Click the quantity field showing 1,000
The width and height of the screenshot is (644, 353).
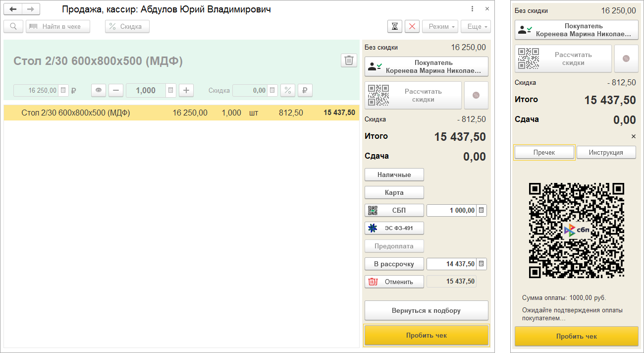click(x=146, y=90)
